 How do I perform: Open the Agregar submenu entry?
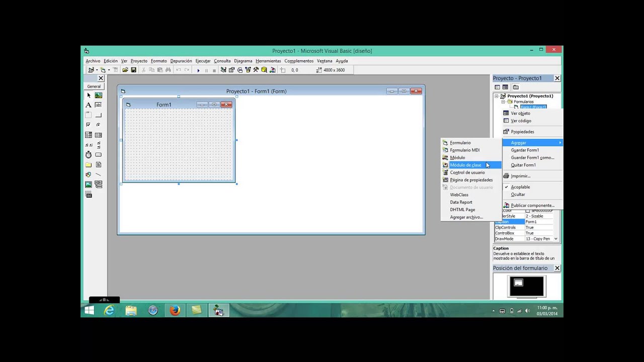(x=532, y=143)
